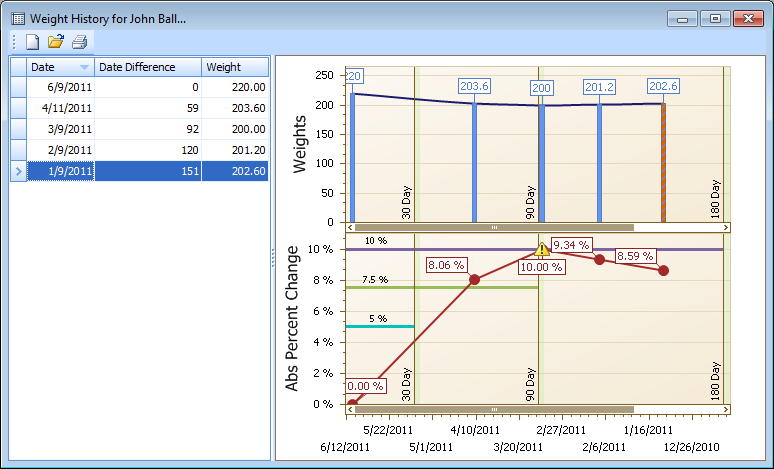Click the 200.00 weight cell

tap(235, 129)
